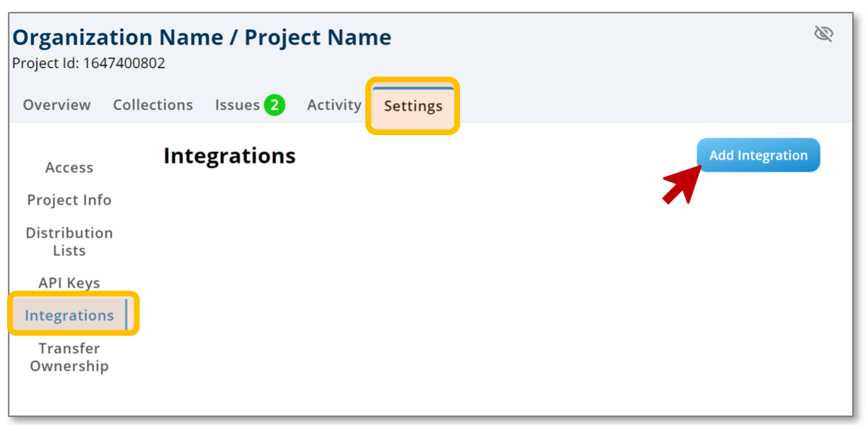This screenshot has height=425, width=868.
Task: Click the green issues count badge
Action: coord(274,105)
